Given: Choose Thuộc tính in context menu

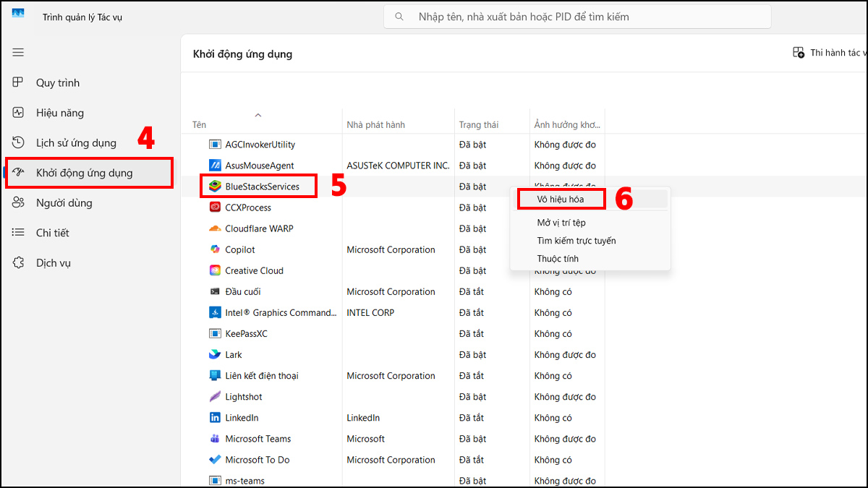Looking at the screenshot, I should point(558,259).
